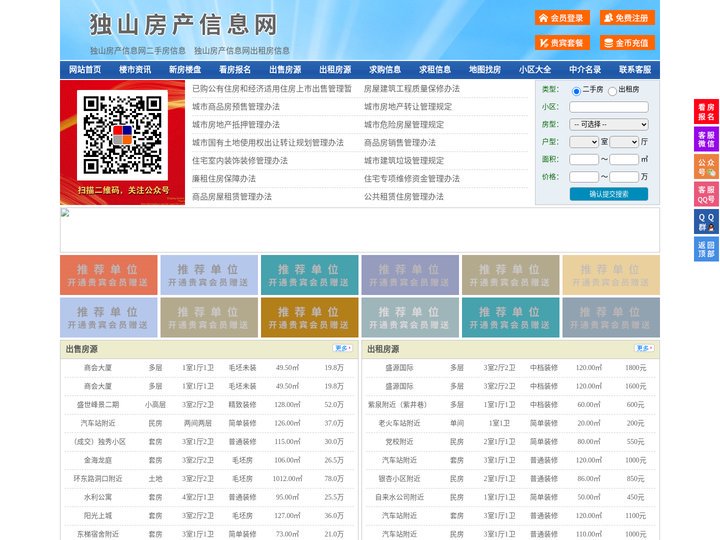Open the 盛世峰景二期 sale listing
The height and width of the screenshot is (540, 720).
[x=98, y=405]
